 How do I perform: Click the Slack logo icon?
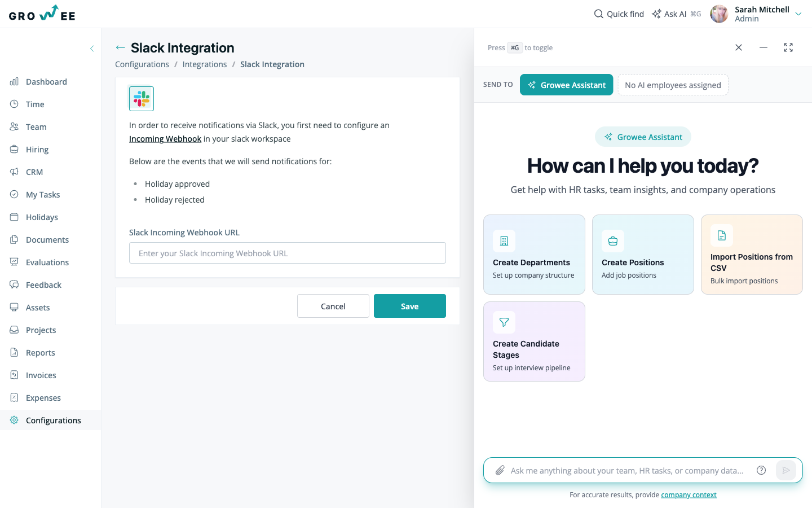click(142, 99)
